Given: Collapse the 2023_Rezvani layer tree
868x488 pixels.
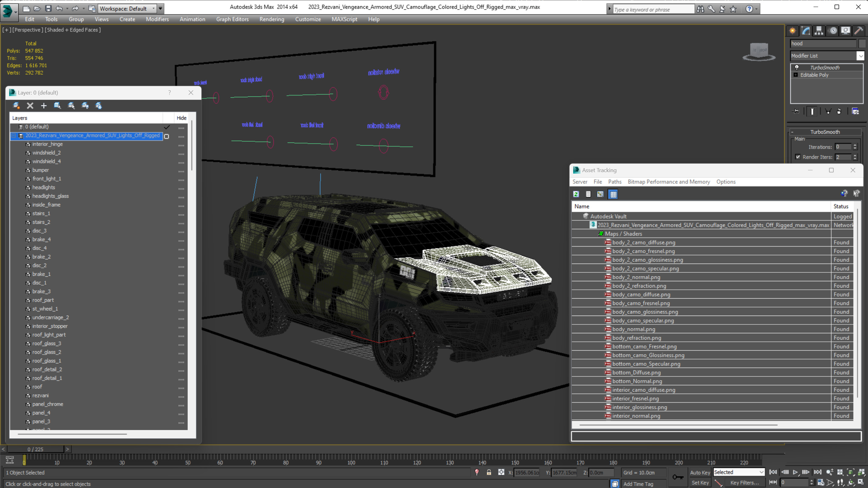Looking at the screenshot, I should click(14, 136).
